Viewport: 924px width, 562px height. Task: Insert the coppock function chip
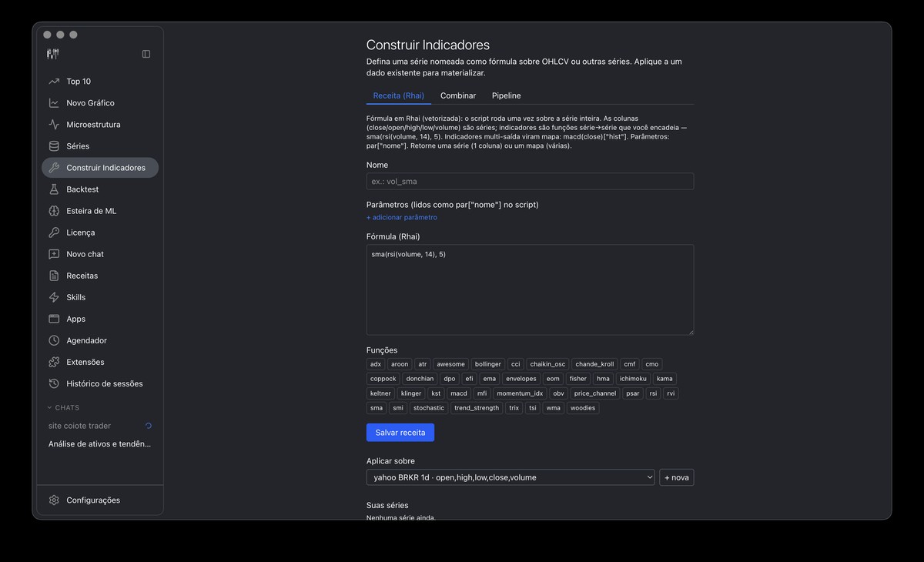(x=383, y=379)
